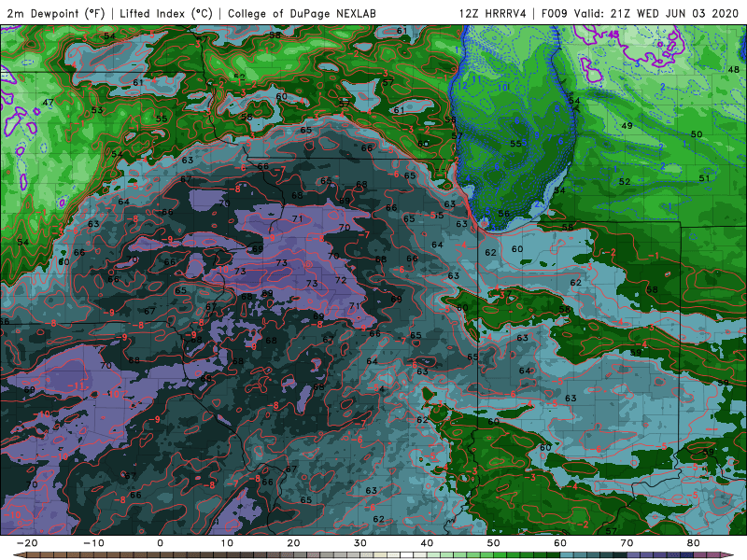This screenshot has height=560, width=747.
Task: Click the 40 label on the color scale
Action: [x=427, y=543]
